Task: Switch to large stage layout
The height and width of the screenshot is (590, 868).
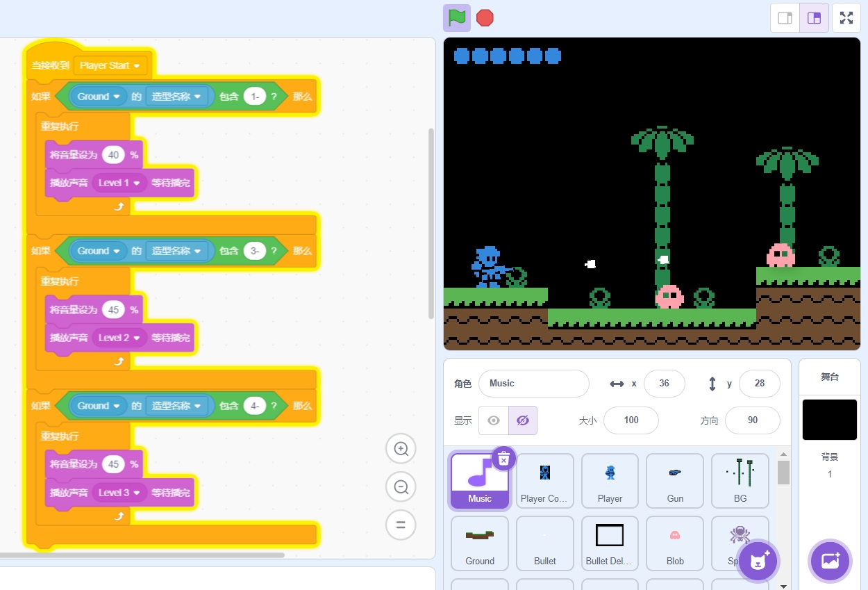Action: click(x=814, y=18)
